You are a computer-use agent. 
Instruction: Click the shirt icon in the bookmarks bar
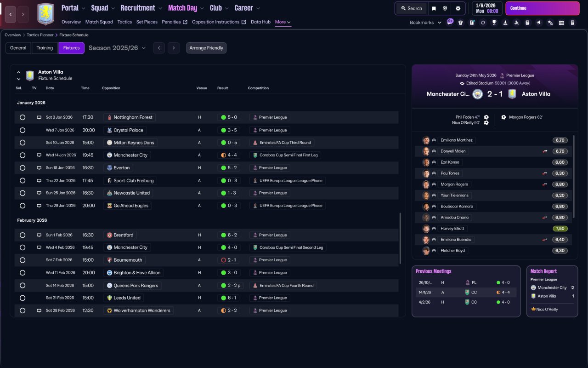pos(461,23)
